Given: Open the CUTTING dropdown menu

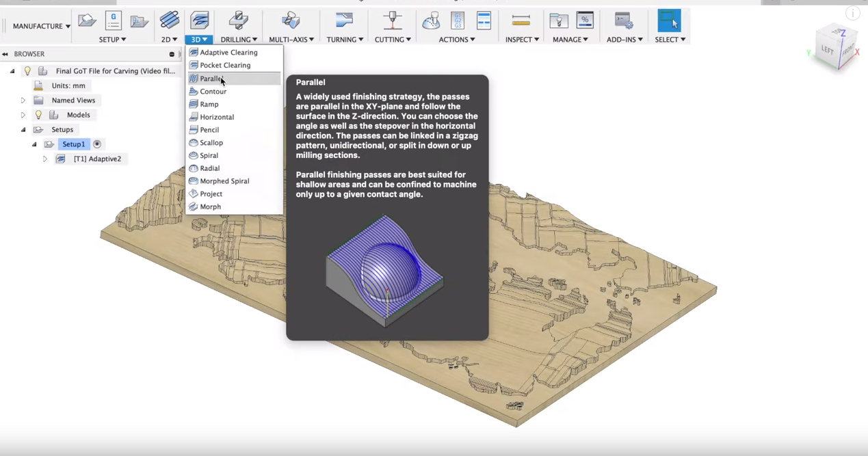Looking at the screenshot, I should [393, 40].
